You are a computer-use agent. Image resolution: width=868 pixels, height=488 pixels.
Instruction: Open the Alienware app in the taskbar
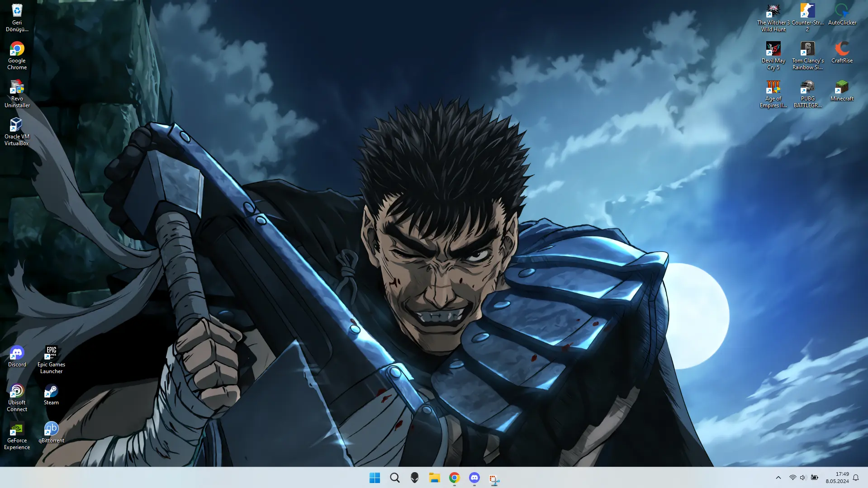tap(414, 478)
